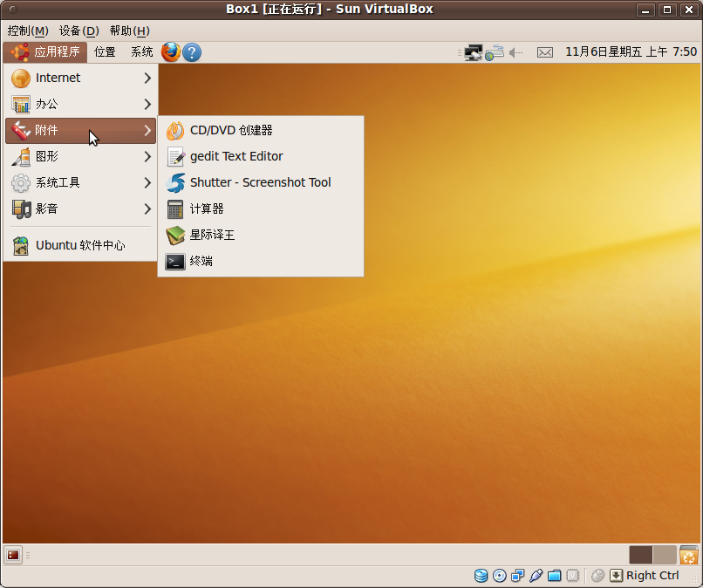
Task: Open the clock showing 11月6日星期五
Action: click(x=631, y=52)
